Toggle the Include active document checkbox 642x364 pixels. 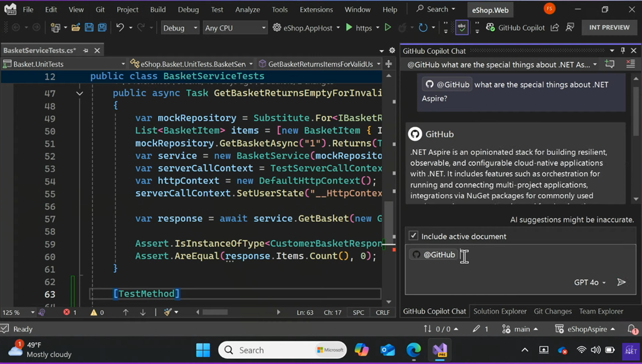[413, 236]
